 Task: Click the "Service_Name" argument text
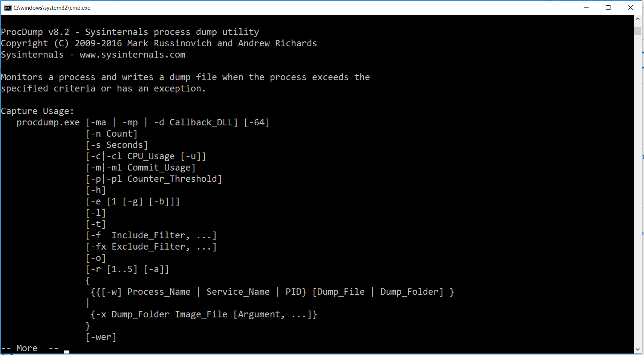(238, 292)
